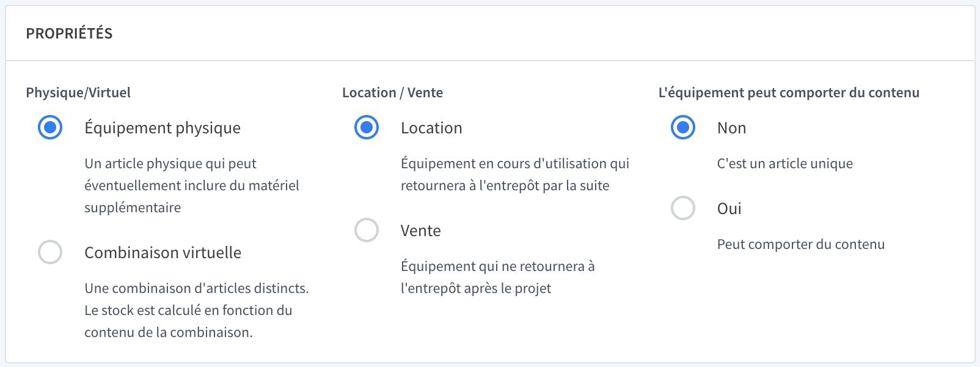The height and width of the screenshot is (367, 980).
Task: Click the Combinaison virtuelle label text
Action: [163, 253]
